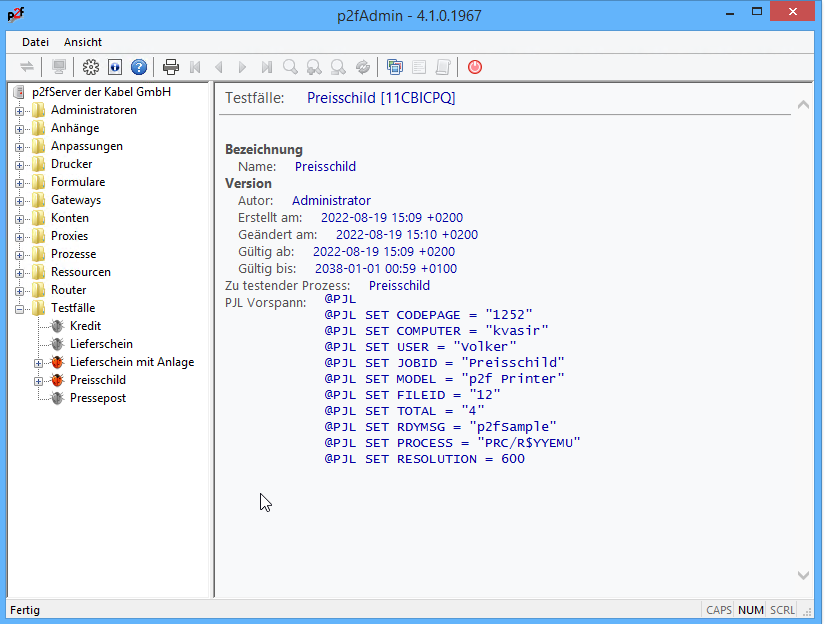
Task: Click PJL line SET RESOLUTION = 600
Action: point(425,459)
